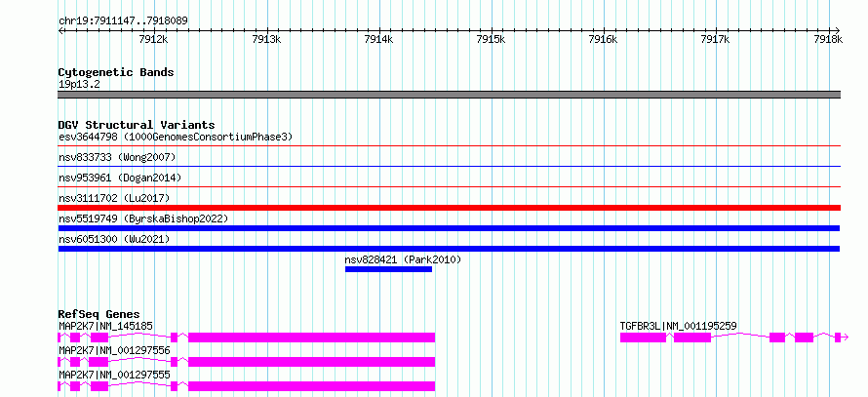This screenshot has height=397, width=868.
Task: Open variant nsv953961 (Dogan2014) label
Action: pos(120,178)
